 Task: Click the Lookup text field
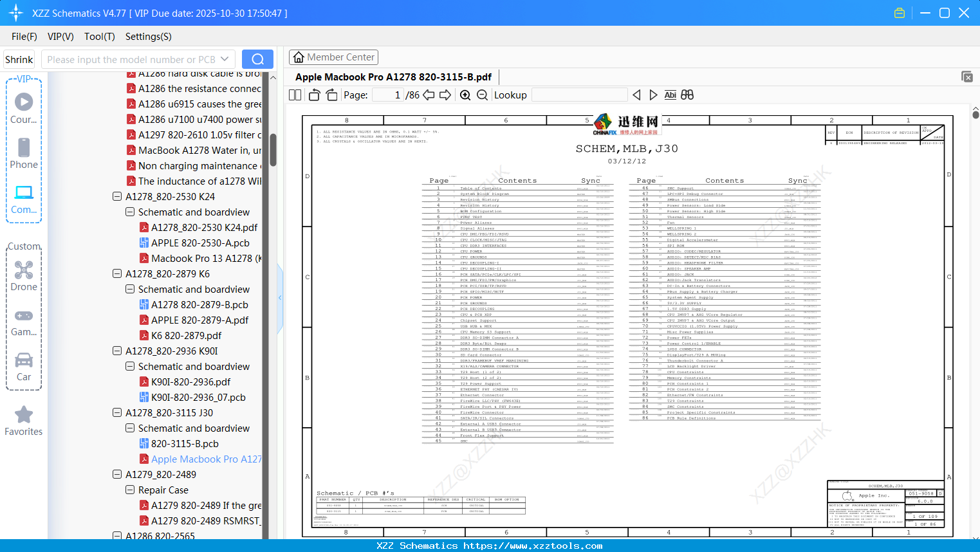(579, 95)
